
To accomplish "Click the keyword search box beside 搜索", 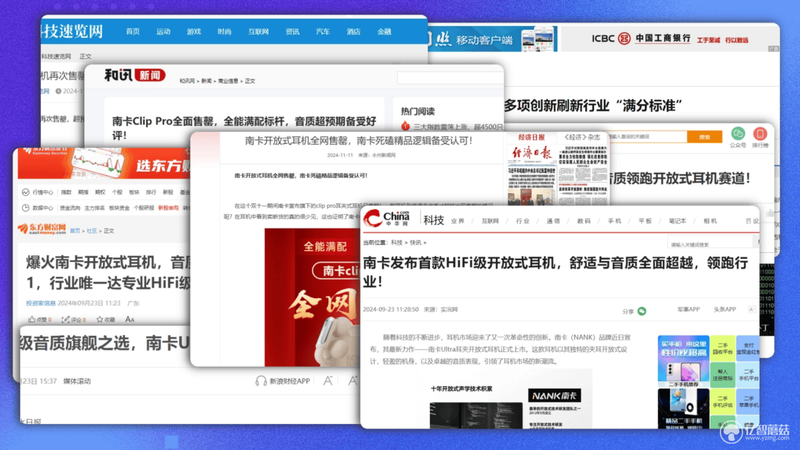I will (x=647, y=137).
